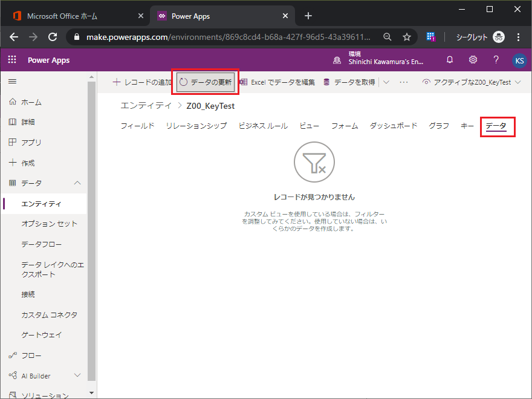Collapse the left navigation hamburger menu
Viewport: 532px width, 399px height.
12,82
